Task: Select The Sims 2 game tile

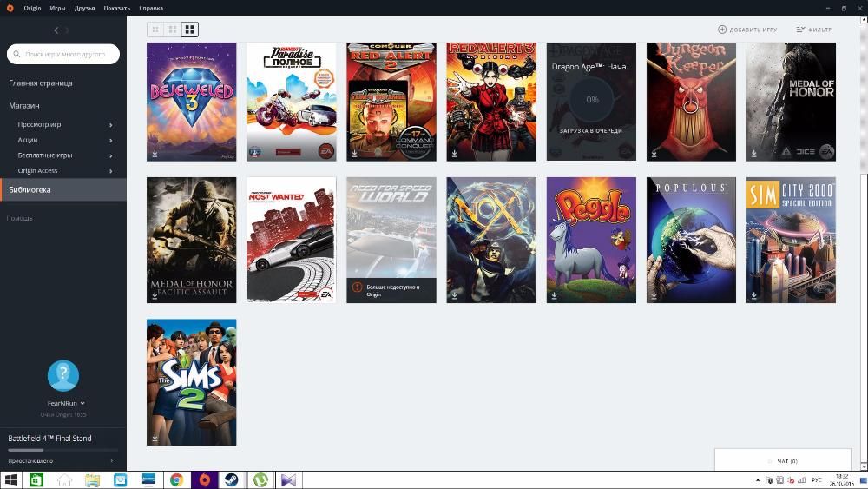Action: pos(192,382)
